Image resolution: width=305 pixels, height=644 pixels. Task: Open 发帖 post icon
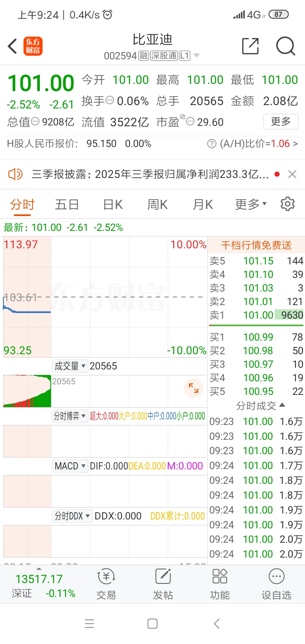point(163,584)
